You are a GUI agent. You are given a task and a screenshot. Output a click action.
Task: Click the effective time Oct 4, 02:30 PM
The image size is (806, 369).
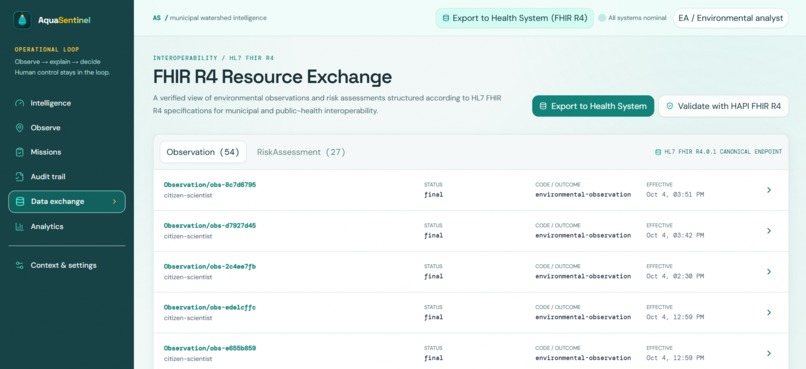[675, 276]
